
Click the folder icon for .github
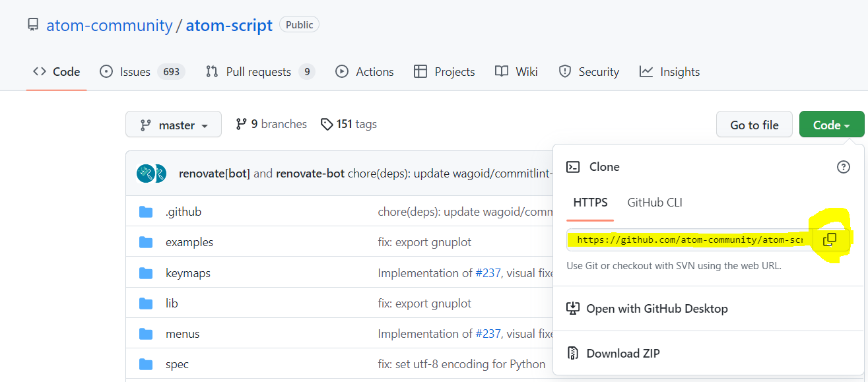click(146, 212)
